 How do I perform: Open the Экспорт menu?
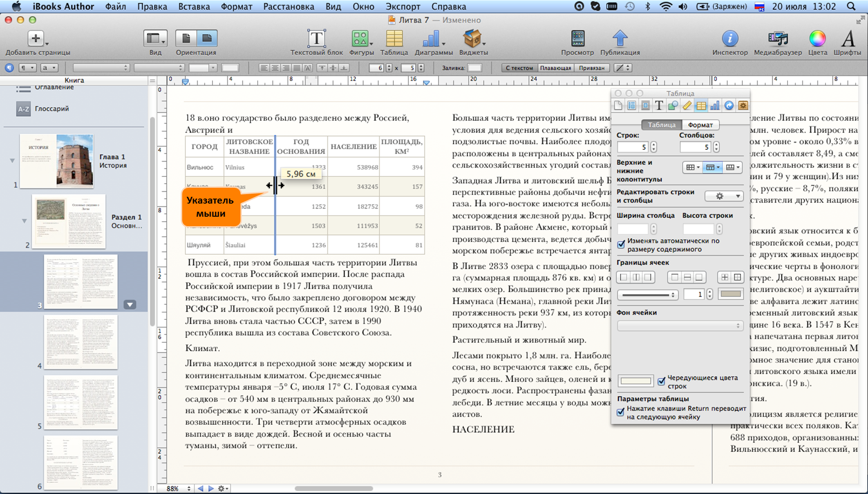[403, 6]
